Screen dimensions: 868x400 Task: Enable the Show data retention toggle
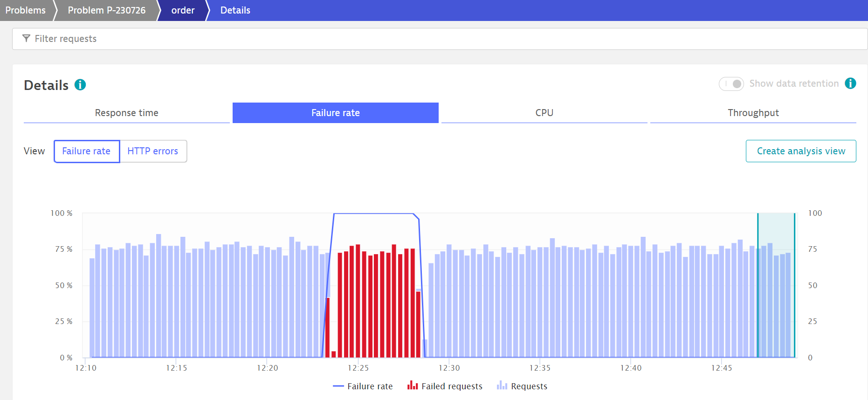tap(731, 84)
